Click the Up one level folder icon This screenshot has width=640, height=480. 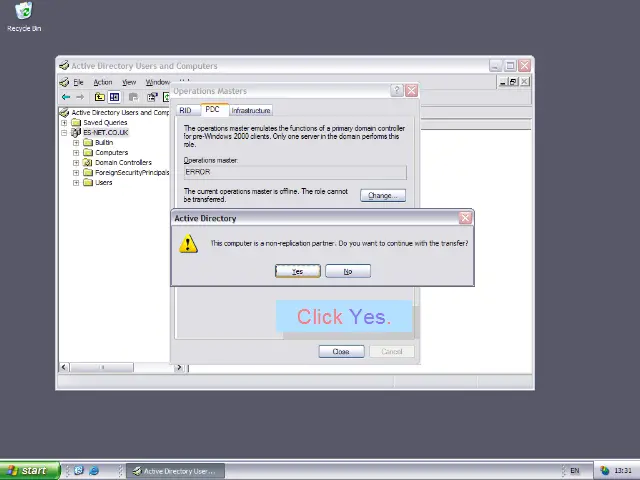click(100, 97)
